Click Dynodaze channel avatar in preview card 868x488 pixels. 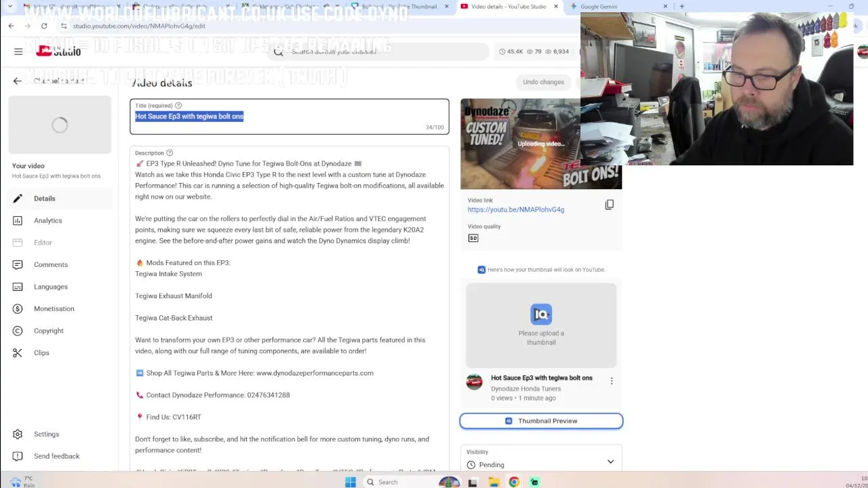pyautogui.click(x=474, y=382)
